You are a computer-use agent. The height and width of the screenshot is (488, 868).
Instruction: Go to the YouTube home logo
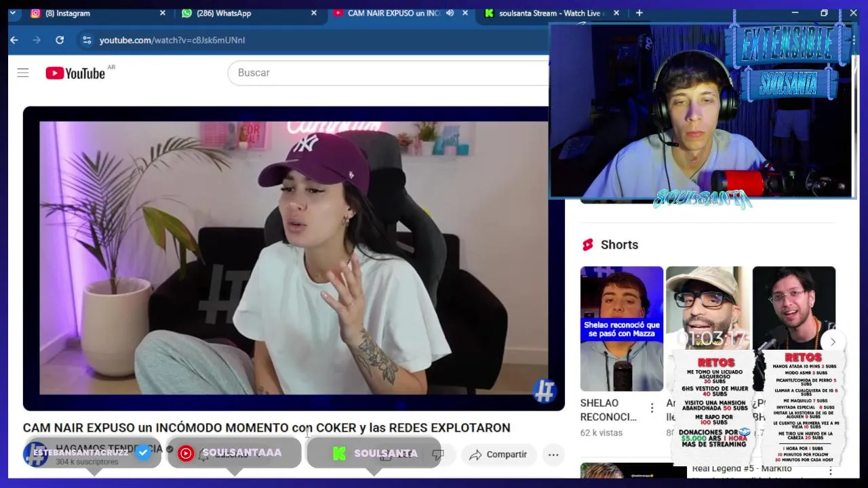[x=75, y=73]
